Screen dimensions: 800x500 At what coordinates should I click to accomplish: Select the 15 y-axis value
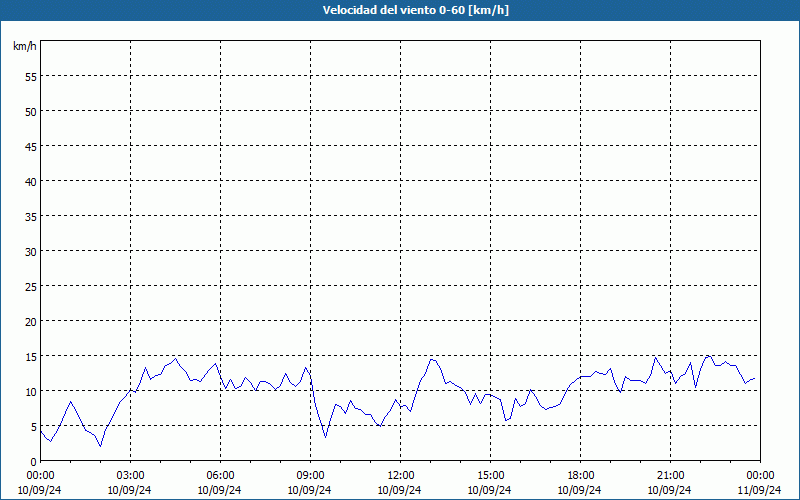tap(30, 356)
